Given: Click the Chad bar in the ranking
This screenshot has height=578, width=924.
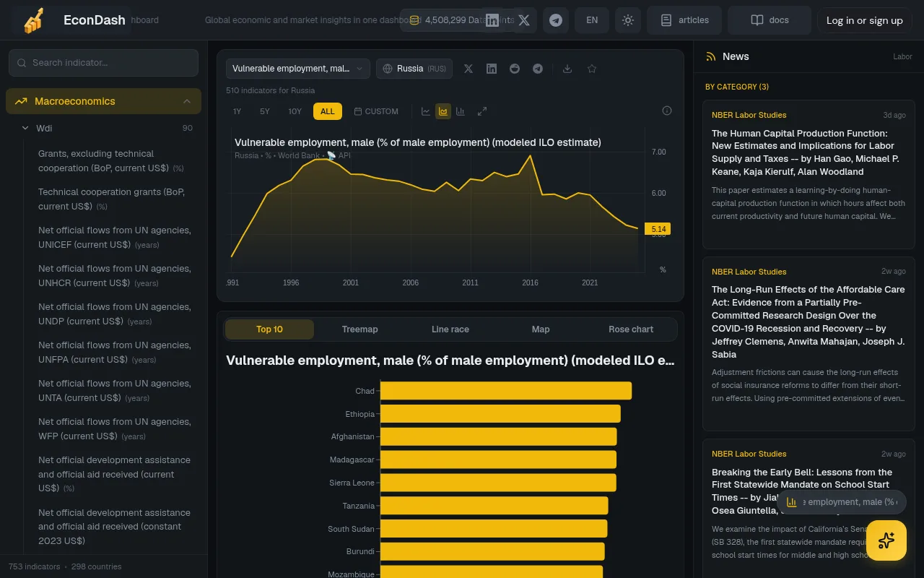Looking at the screenshot, I should click(506, 391).
